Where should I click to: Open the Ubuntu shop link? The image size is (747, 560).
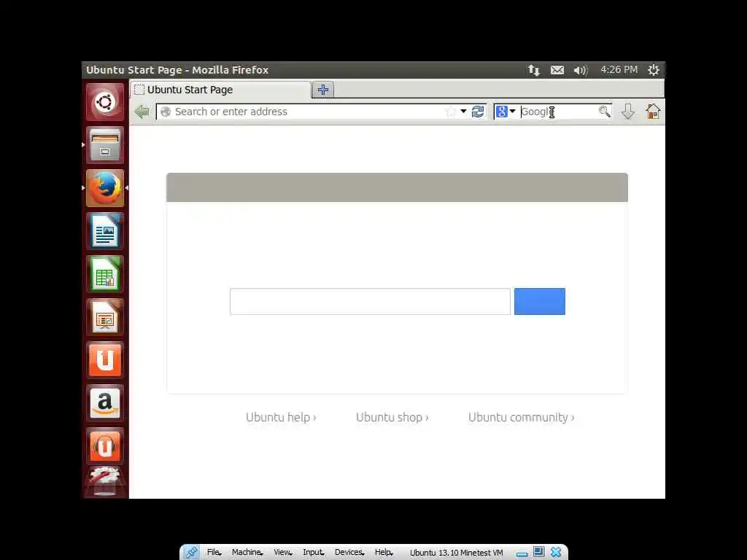click(x=392, y=417)
